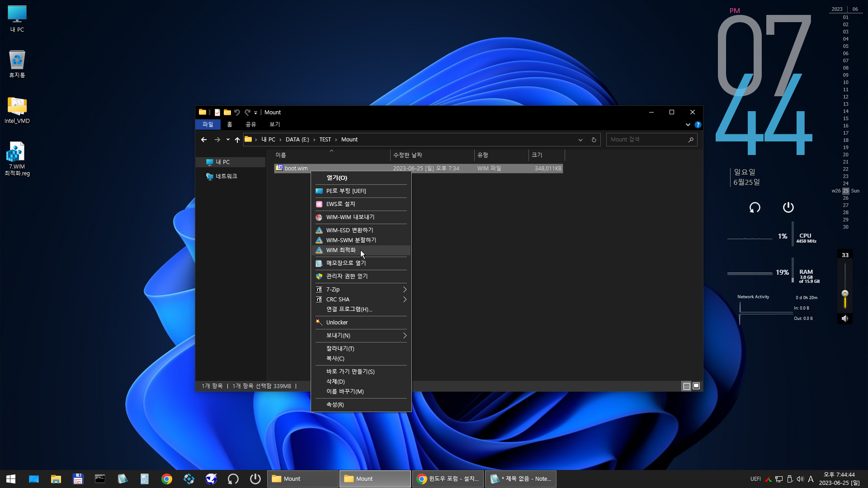Sort by 수정한 날짜 column header
The height and width of the screenshot is (488, 868).
[432, 155]
